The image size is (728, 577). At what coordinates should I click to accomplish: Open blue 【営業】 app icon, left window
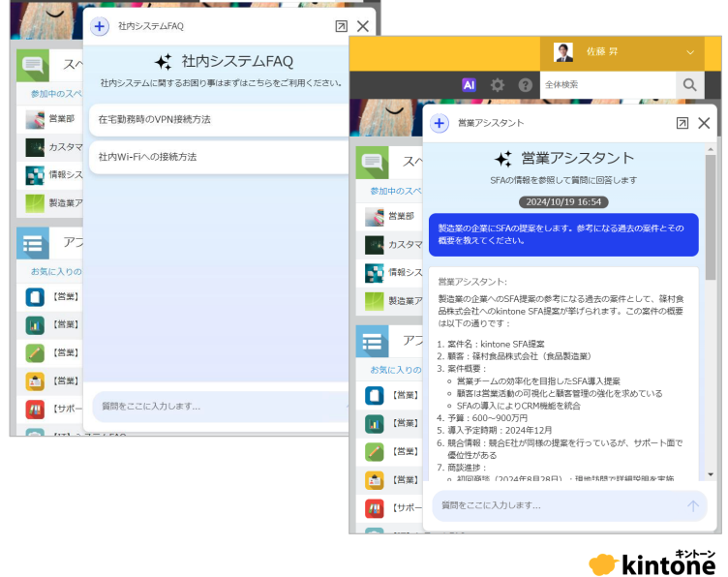pos(35,297)
